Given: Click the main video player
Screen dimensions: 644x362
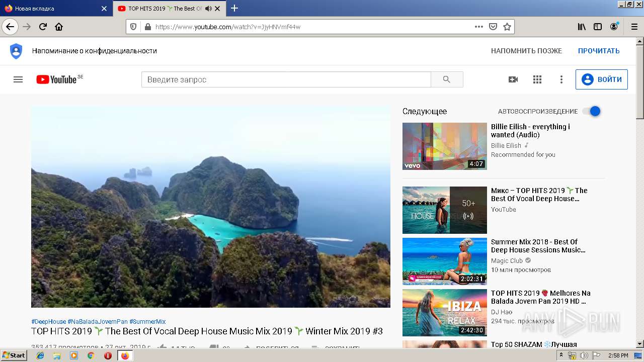Looking at the screenshot, I should coord(211,207).
